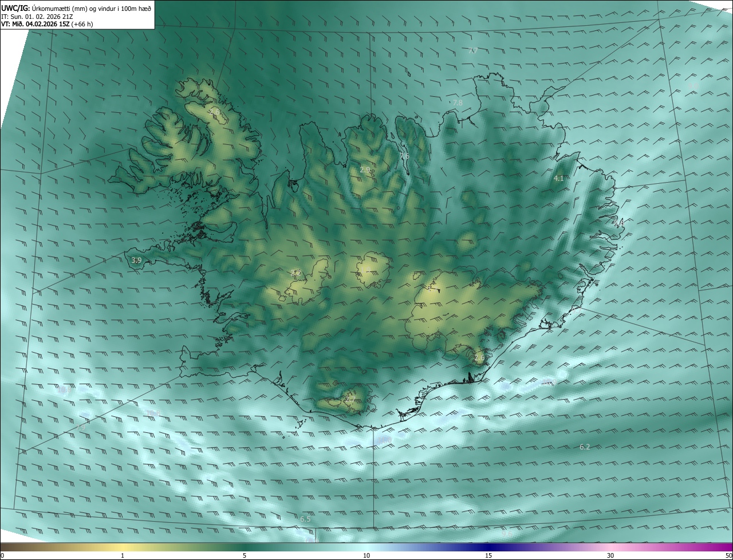Click the '7.9' value label southwest of Iceland

81,427
